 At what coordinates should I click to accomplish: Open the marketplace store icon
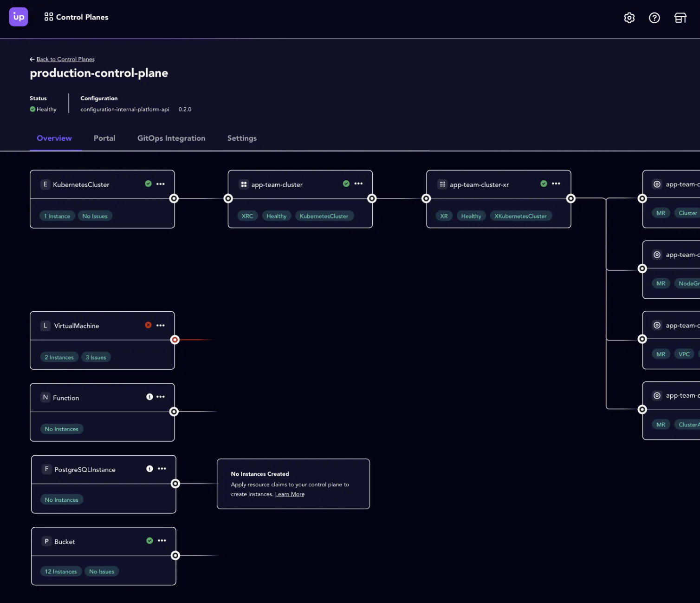point(680,18)
